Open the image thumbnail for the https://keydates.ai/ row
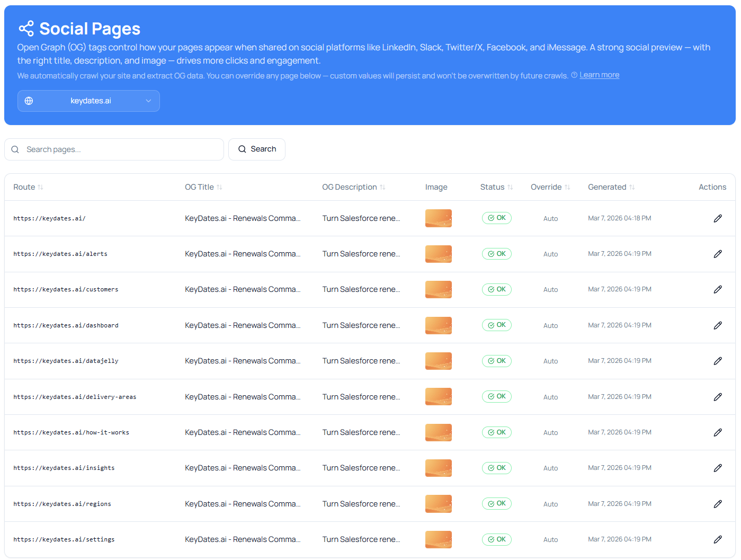The height and width of the screenshot is (560, 741). (439, 218)
